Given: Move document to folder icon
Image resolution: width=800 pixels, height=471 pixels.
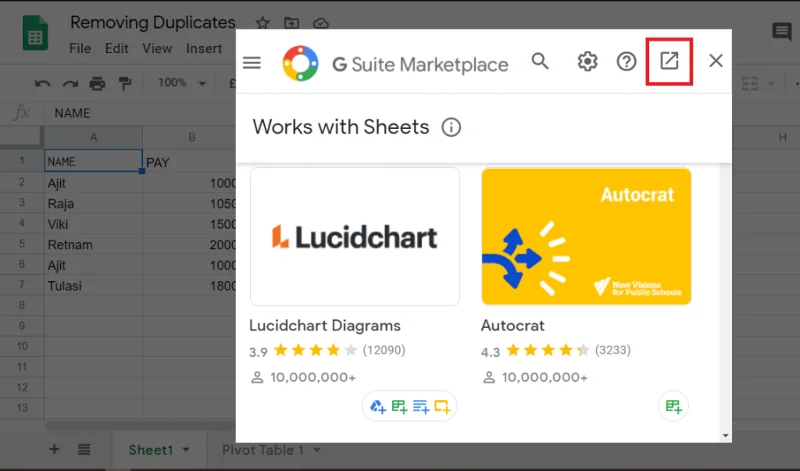Looking at the screenshot, I should pos(291,23).
